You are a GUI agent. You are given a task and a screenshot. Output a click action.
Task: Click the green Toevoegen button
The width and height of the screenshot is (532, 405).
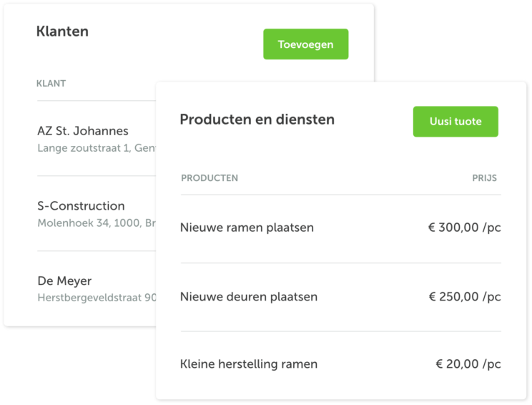pos(306,44)
